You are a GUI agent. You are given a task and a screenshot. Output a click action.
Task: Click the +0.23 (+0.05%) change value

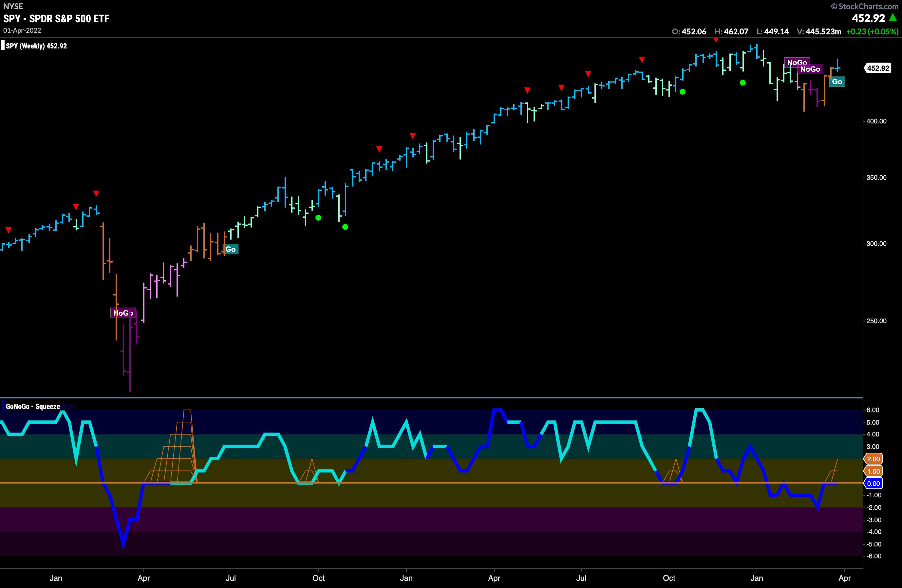pyautogui.click(x=872, y=32)
